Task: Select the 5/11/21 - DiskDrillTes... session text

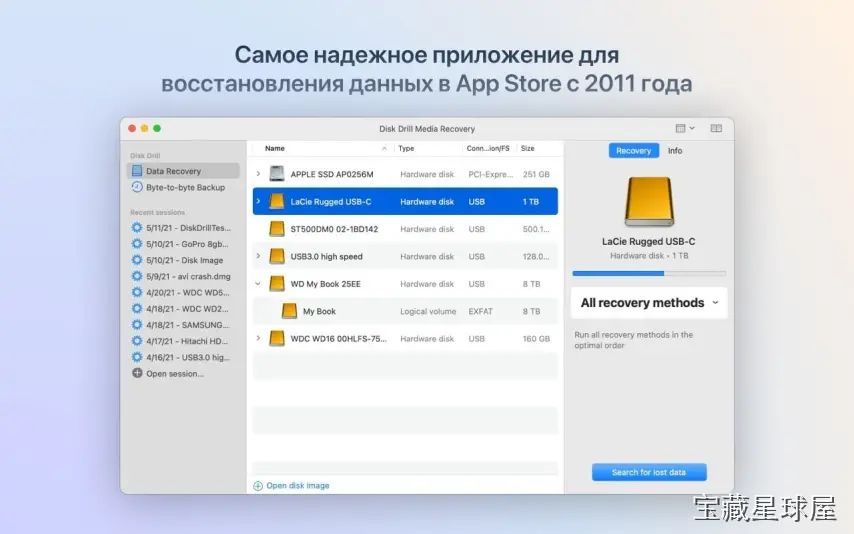Action: 188,227
